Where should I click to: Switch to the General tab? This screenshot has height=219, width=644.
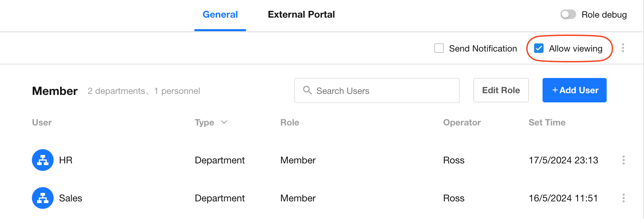pyautogui.click(x=220, y=15)
